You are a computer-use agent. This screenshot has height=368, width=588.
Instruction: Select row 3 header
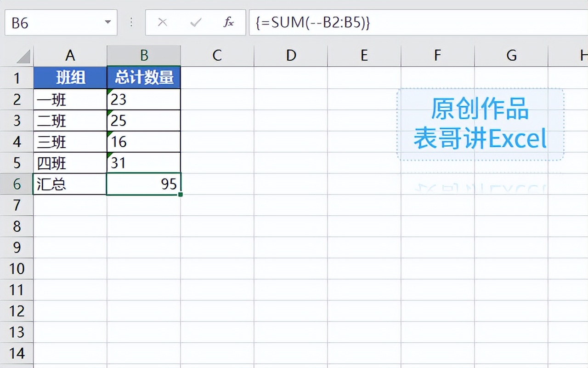(17, 120)
